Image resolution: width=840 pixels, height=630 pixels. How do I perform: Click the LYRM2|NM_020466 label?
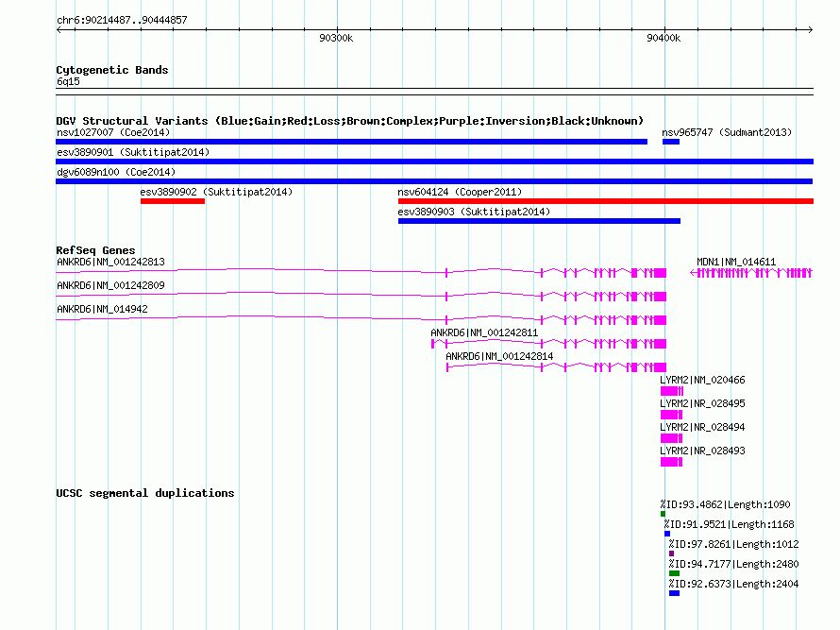pyautogui.click(x=702, y=380)
